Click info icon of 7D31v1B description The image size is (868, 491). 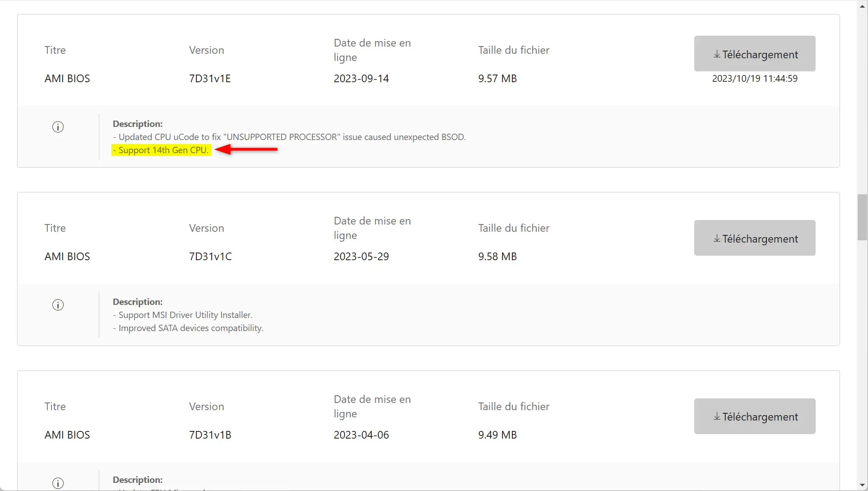[58, 483]
